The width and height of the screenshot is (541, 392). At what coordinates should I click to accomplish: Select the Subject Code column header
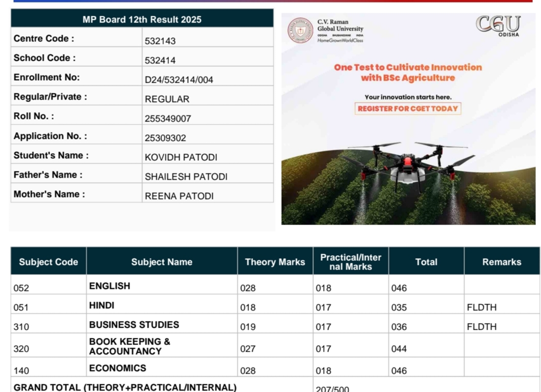48,262
